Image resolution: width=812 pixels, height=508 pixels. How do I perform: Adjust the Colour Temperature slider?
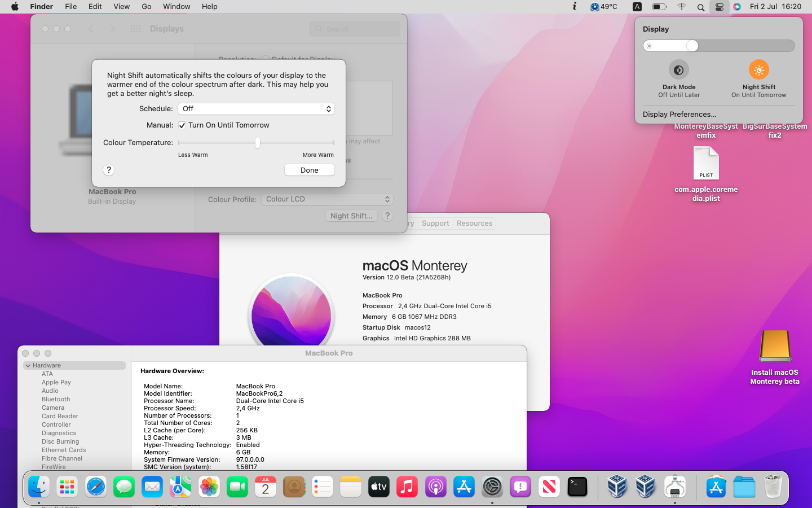pos(258,143)
